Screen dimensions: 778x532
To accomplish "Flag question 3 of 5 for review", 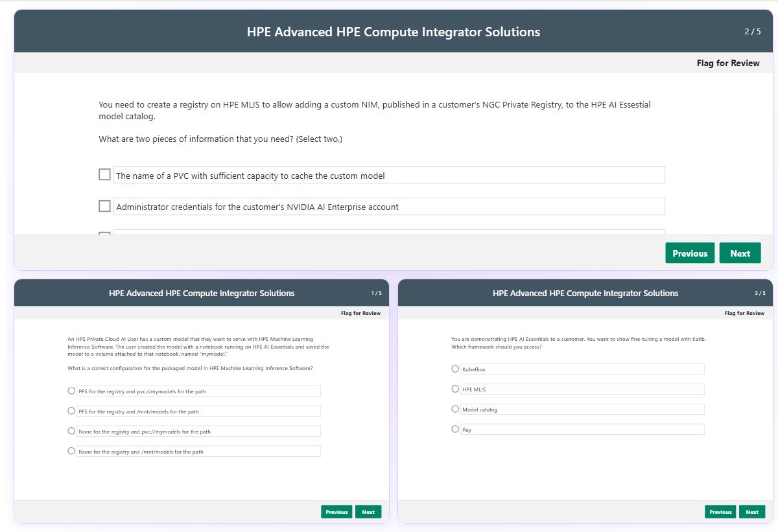I will click(745, 313).
